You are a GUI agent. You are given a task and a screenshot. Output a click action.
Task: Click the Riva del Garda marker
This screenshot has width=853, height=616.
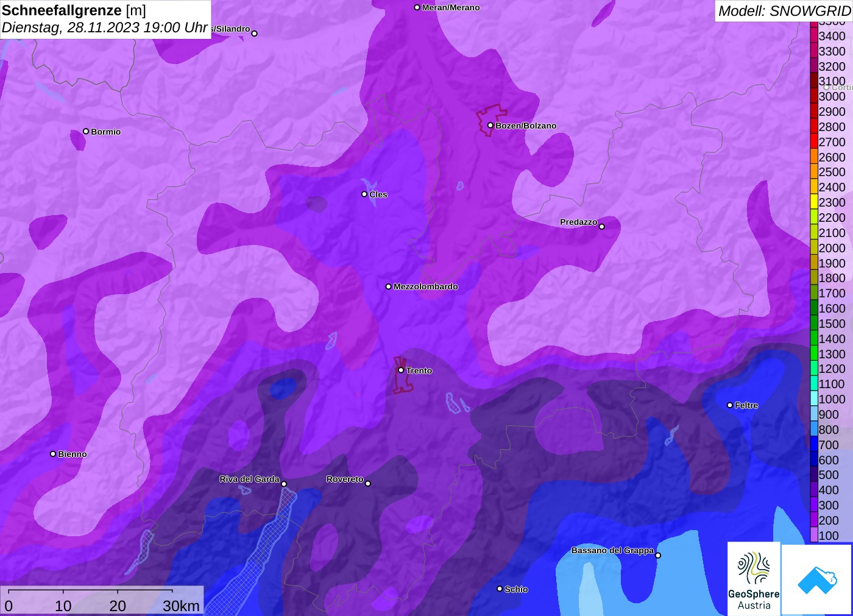[x=284, y=484]
